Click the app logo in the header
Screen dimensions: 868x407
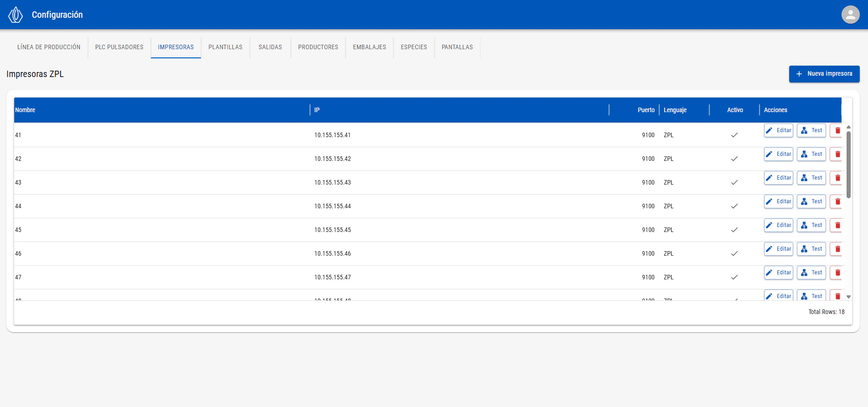pyautogui.click(x=15, y=15)
